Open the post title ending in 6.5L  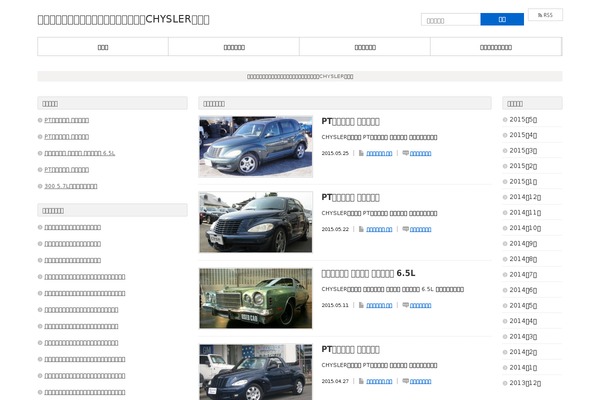click(368, 273)
